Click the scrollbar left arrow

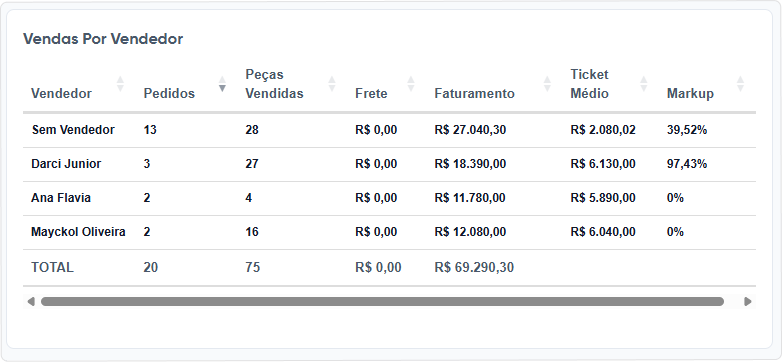pos(31,302)
